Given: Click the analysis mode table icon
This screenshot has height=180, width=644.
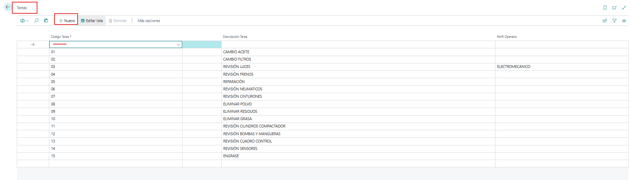Looking at the screenshot, I should [46, 21].
